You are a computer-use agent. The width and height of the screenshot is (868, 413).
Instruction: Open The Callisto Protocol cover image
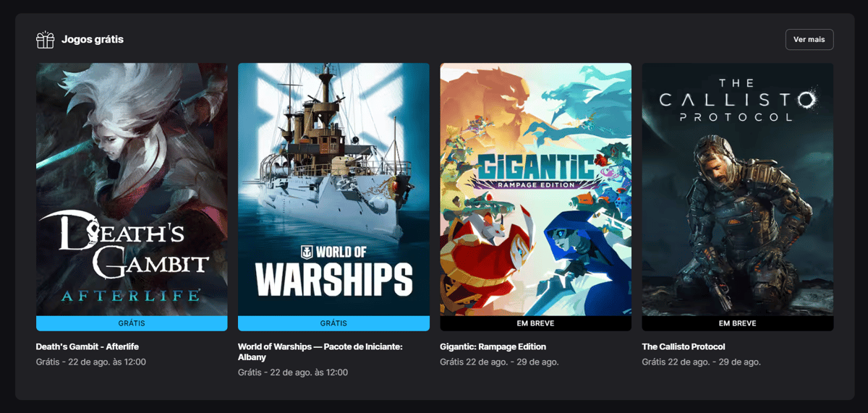pyautogui.click(x=738, y=190)
